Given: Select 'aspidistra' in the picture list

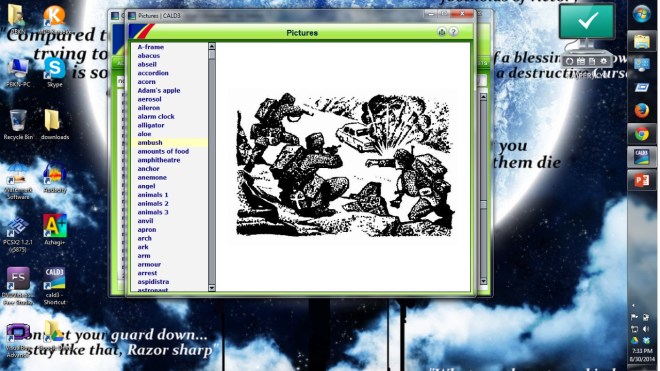Looking at the screenshot, I should [x=153, y=282].
